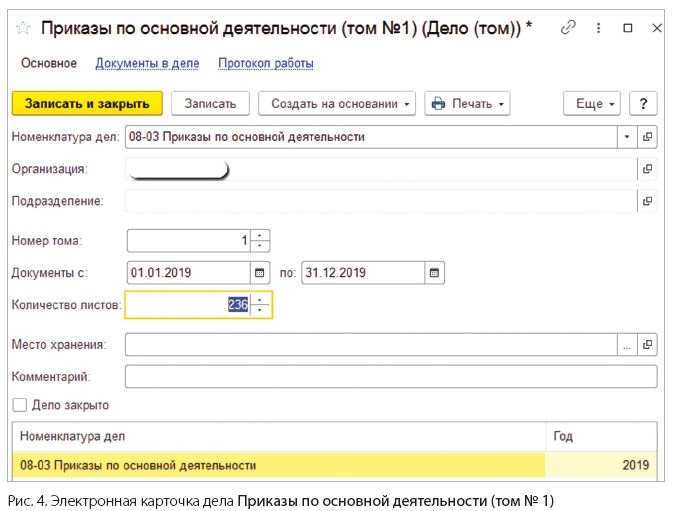The width and height of the screenshot is (675, 511).
Task: Open calendar for Документы с date
Action: [x=260, y=273]
